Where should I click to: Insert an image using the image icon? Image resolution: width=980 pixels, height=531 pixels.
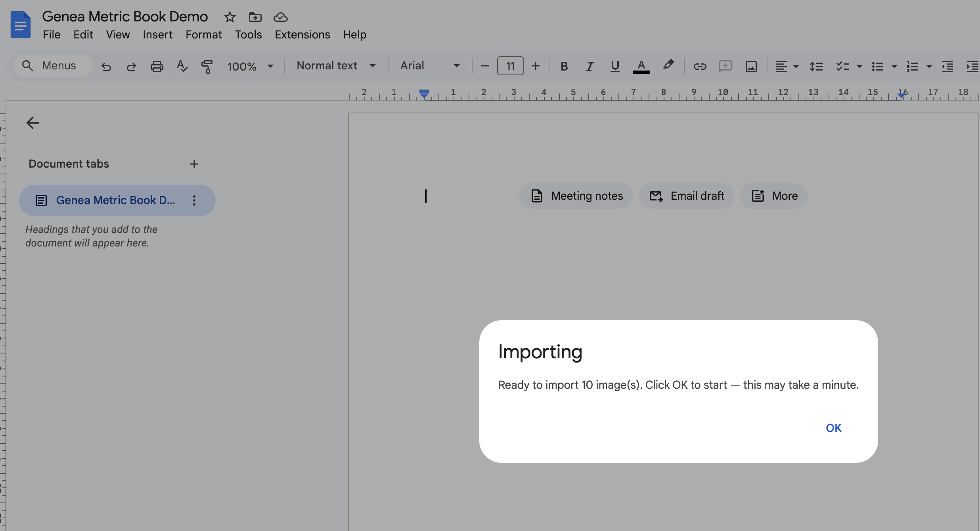click(x=751, y=66)
